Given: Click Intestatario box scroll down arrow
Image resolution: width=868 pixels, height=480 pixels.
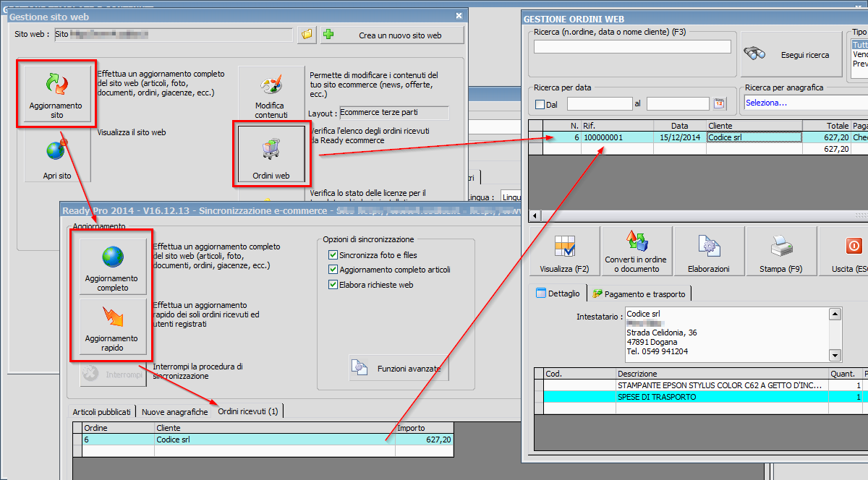Looking at the screenshot, I should 835,355.
